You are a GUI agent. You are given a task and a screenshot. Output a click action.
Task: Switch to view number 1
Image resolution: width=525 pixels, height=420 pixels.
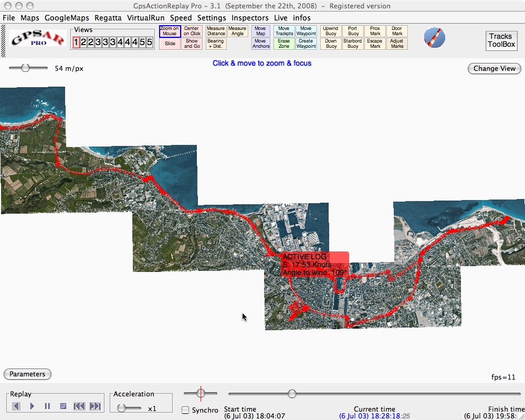point(76,42)
